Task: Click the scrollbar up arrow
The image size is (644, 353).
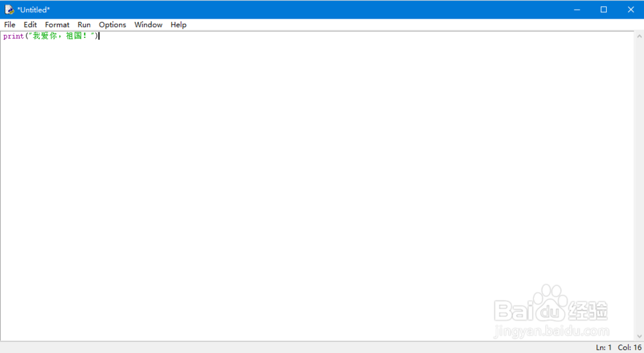Action: pyautogui.click(x=639, y=37)
